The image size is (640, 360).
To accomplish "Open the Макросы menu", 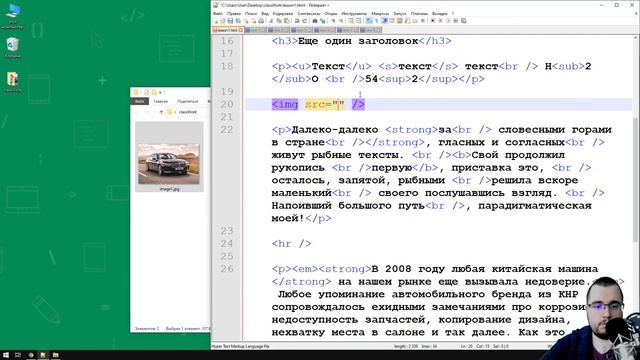I will click(x=380, y=13).
